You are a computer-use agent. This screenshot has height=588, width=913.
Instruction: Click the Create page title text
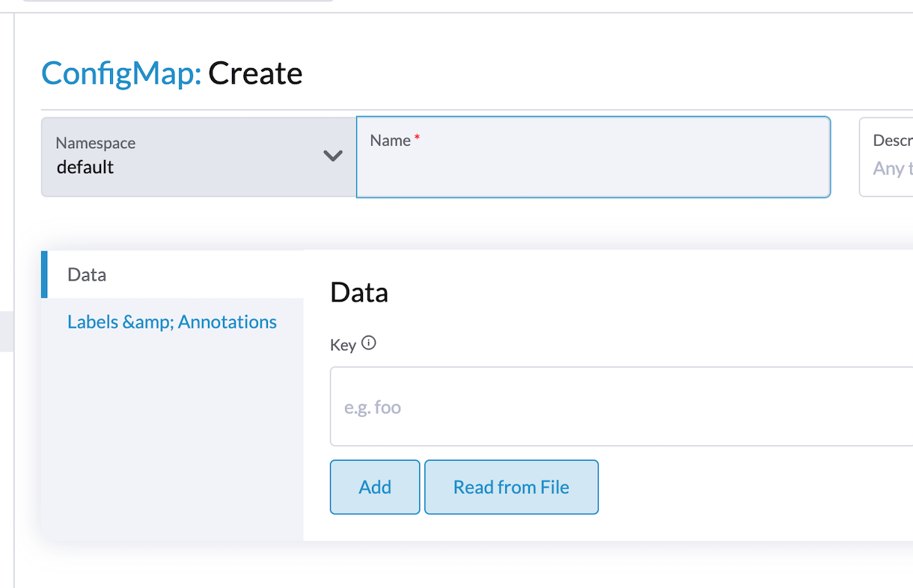tap(255, 73)
